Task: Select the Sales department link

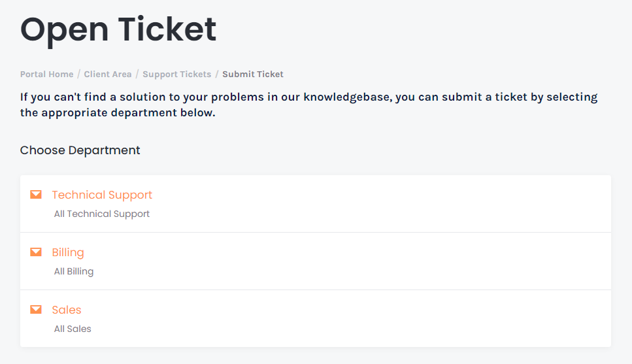Action: pyautogui.click(x=67, y=310)
